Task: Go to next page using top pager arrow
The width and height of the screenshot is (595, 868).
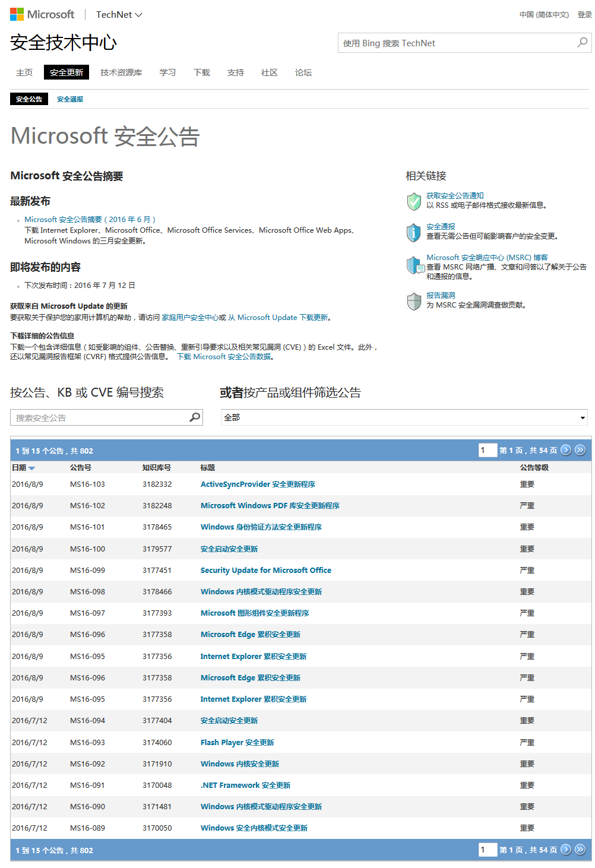Action: [566, 449]
